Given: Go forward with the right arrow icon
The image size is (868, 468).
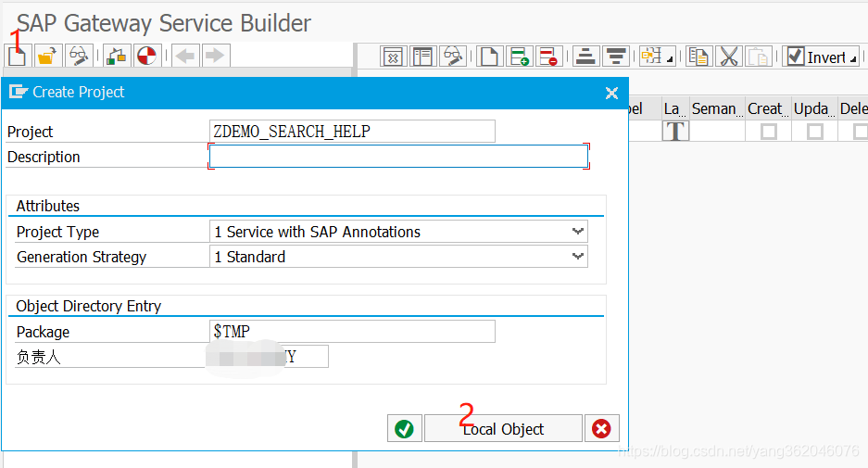Looking at the screenshot, I should coord(215,56).
